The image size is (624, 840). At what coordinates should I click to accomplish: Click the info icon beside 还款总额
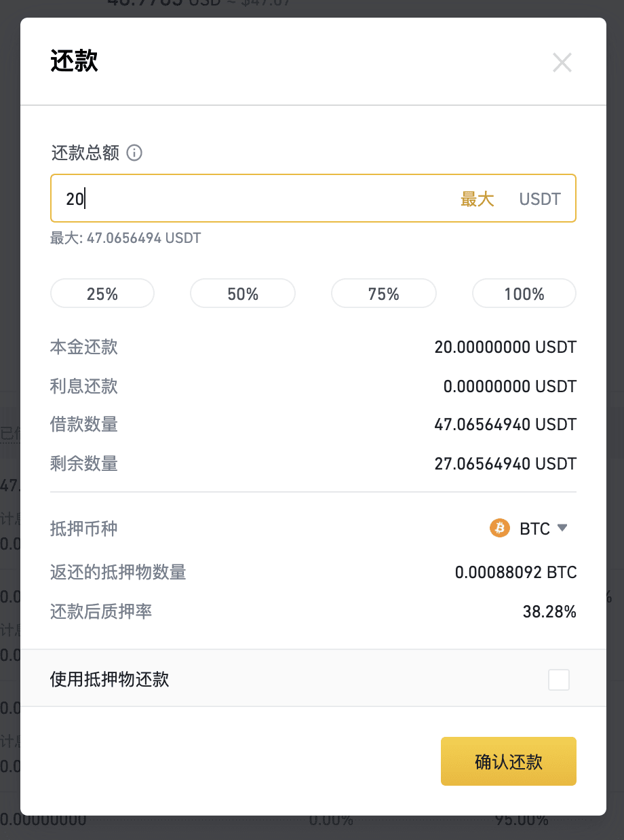(134, 153)
